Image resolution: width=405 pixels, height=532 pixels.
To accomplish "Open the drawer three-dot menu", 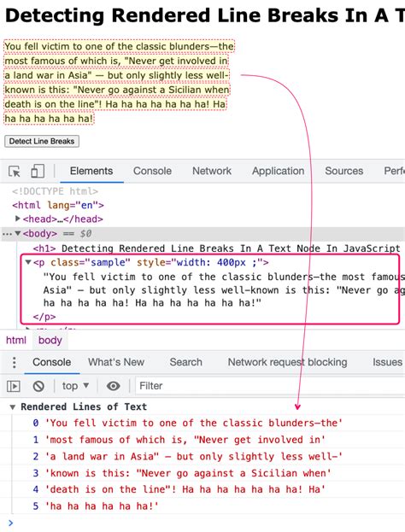I will tap(14, 362).
